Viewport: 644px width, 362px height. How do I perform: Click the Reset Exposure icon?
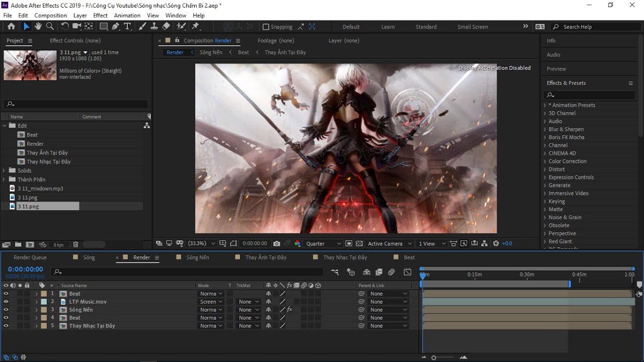pos(496,243)
